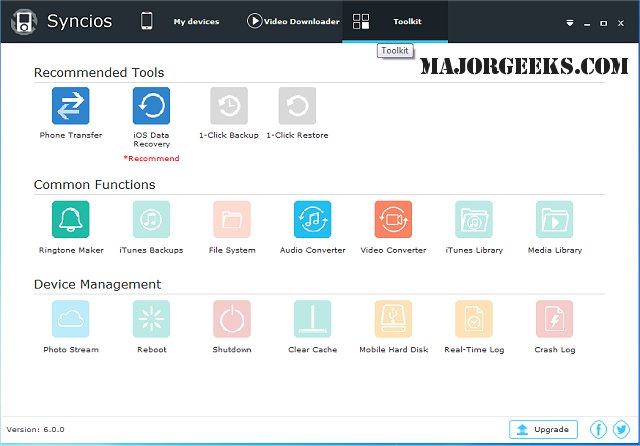This screenshot has height=446, width=640.
Task: Open Mobile Hard Disk tool
Action: click(393, 319)
